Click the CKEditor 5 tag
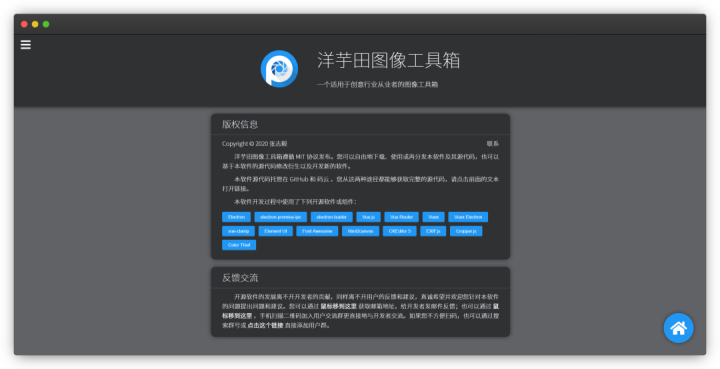 click(399, 231)
